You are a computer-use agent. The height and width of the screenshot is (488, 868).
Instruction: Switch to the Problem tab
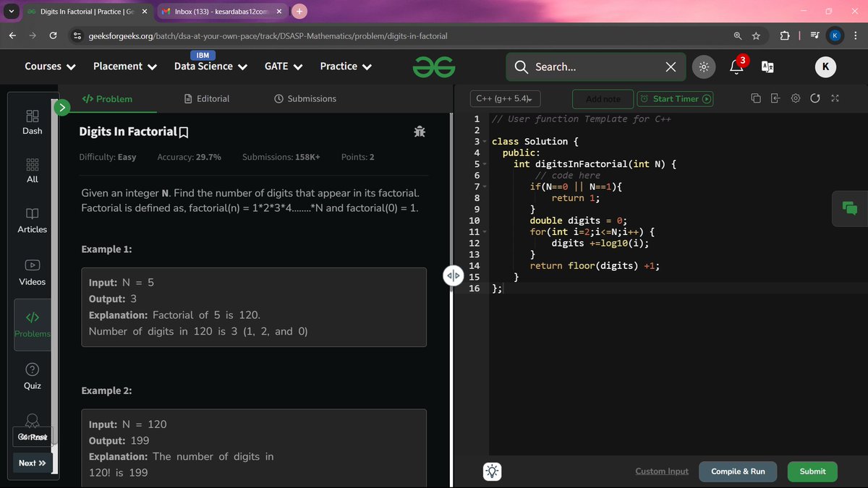pyautogui.click(x=107, y=98)
